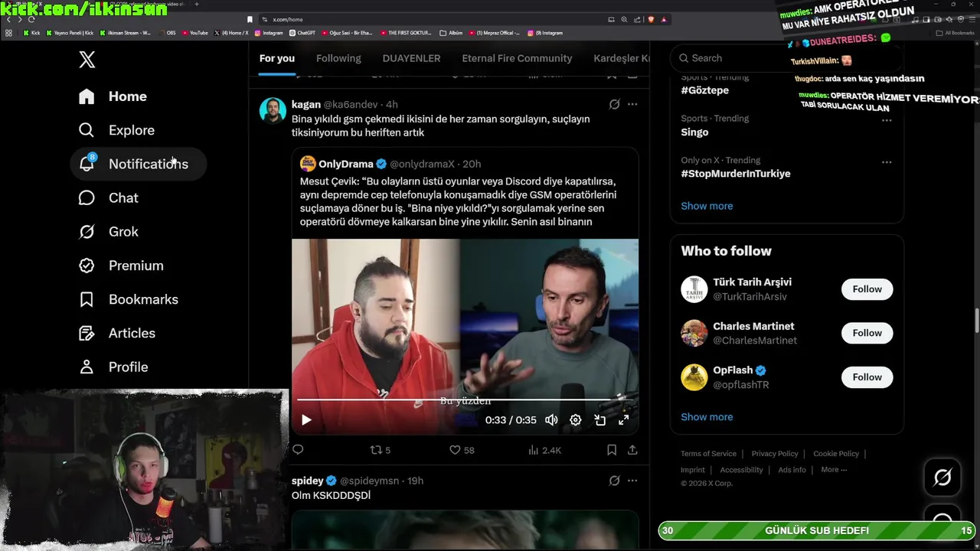Show more accounts to follow
980x551 pixels.
707,417
